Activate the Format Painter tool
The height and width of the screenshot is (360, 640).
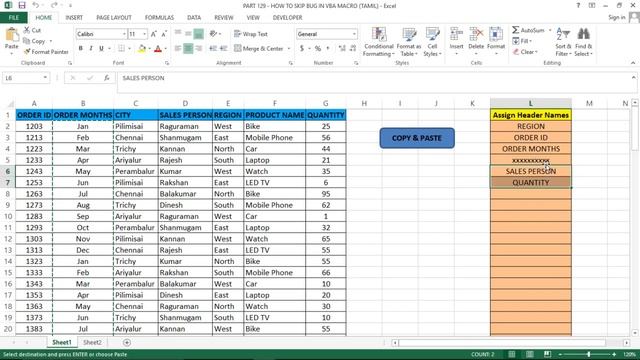point(46,52)
